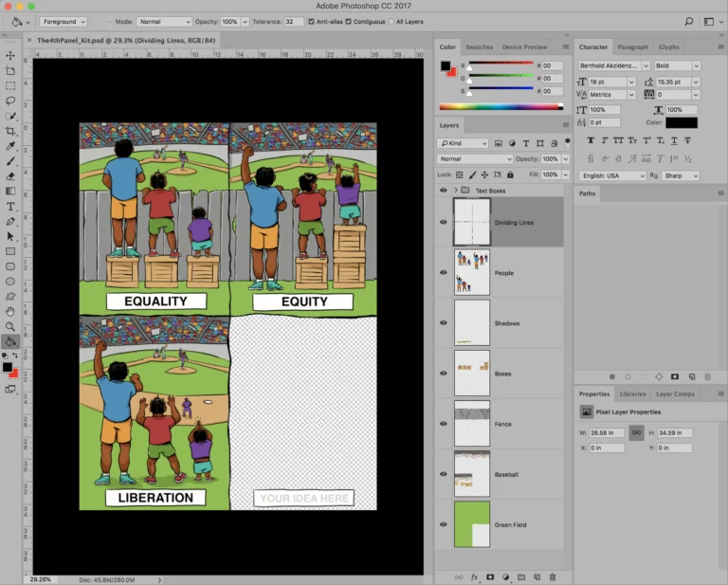728x585 pixels.
Task: Select the Paint Bucket tool
Action: click(10, 342)
